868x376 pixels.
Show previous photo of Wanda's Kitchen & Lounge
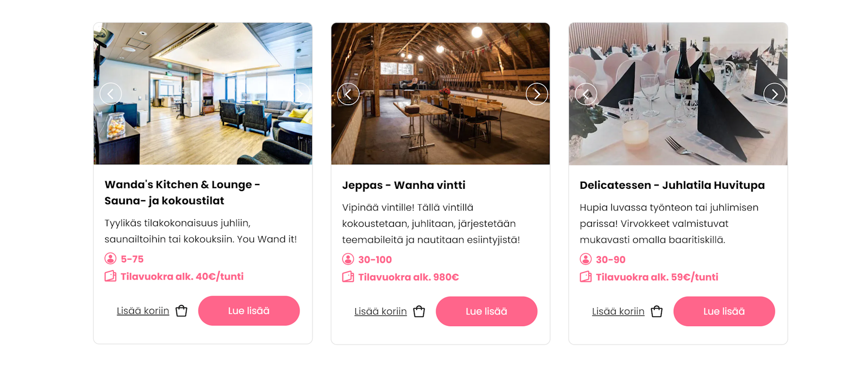point(111,94)
